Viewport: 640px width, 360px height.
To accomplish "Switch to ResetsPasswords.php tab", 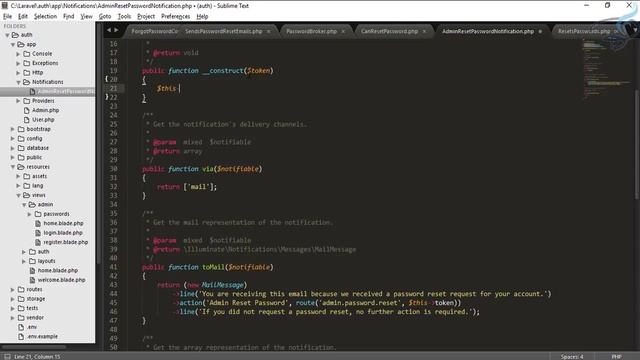I will [584, 31].
